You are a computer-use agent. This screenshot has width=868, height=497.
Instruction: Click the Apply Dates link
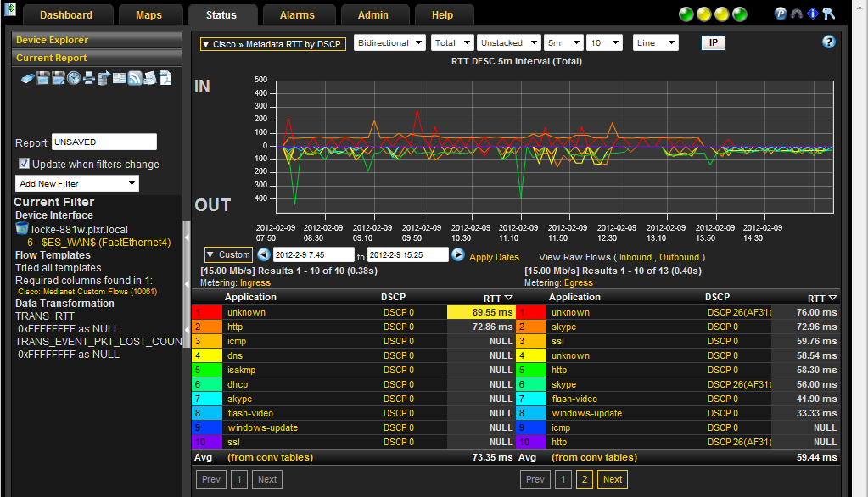(494, 257)
